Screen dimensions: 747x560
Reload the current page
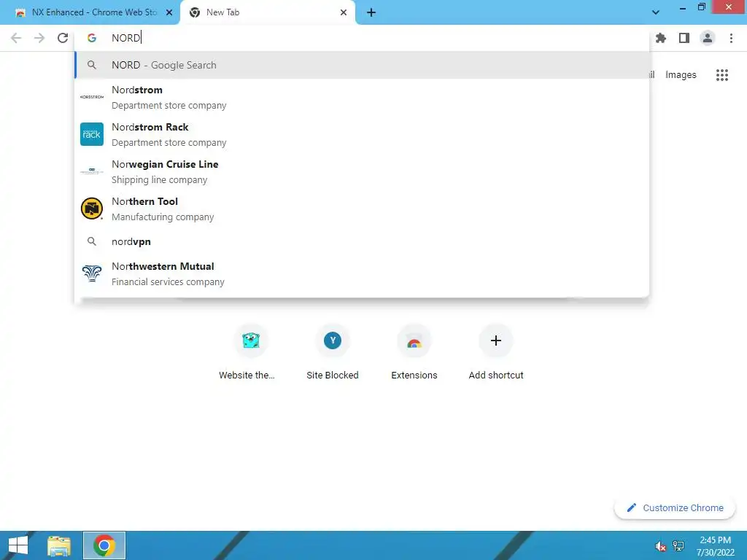click(x=63, y=38)
